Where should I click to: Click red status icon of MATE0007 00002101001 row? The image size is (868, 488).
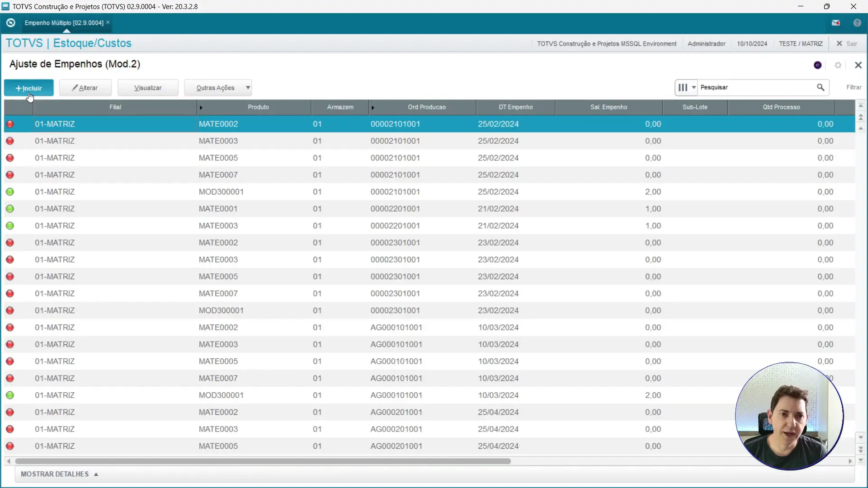click(x=10, y=175)
